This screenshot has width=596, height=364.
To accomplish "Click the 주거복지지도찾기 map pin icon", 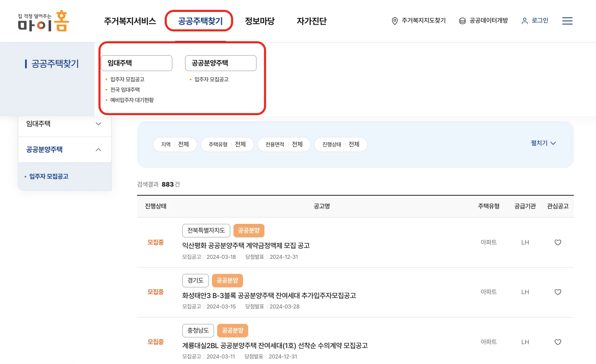I will point(394,21).
